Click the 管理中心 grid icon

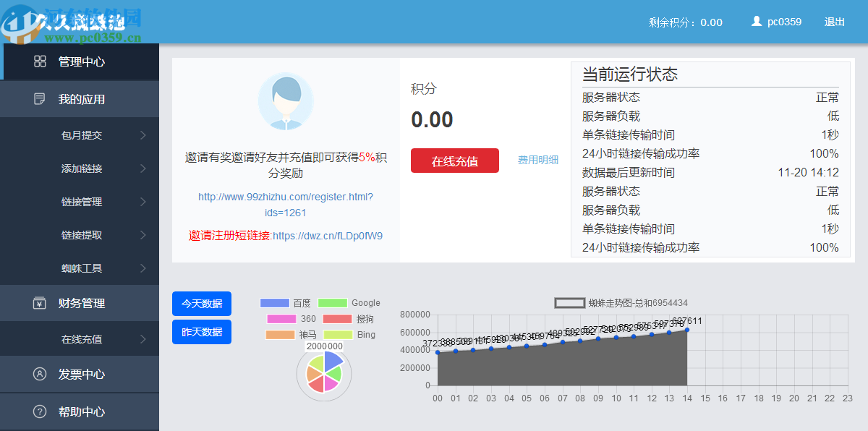pyautogui.click(x=40, y=61)
